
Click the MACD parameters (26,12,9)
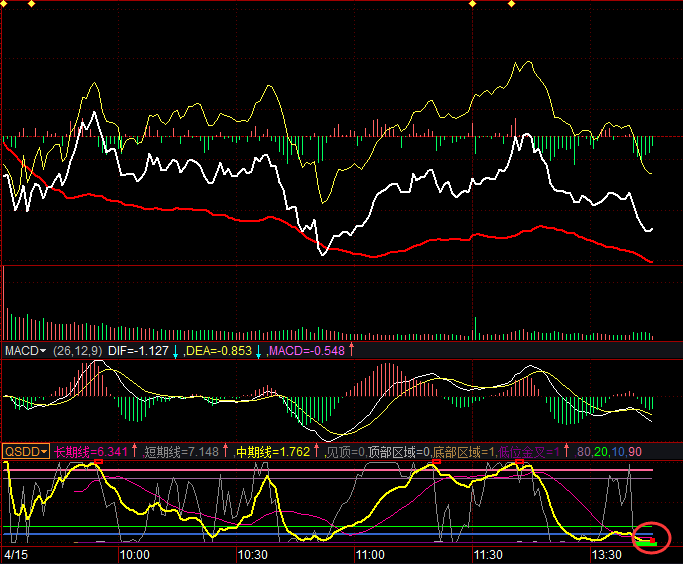pyautogui.click(x=79, y=350)
